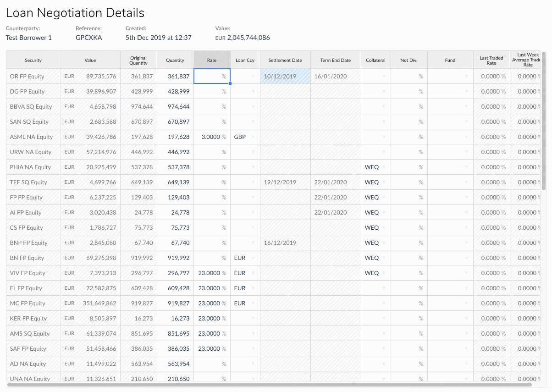Select Quantity cell 16,273 for KER FP Equity
Viewport: 552px width, 392px height.
(175, 319)
